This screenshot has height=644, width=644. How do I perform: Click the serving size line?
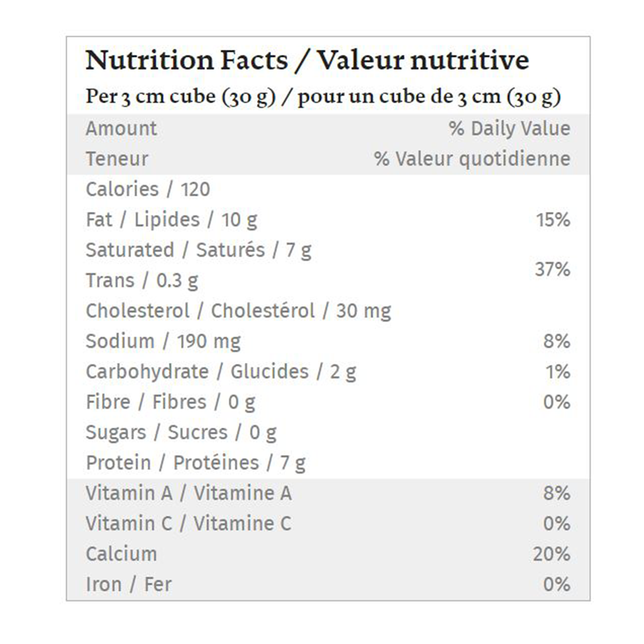pyautogui.click(x=323, y=97)
